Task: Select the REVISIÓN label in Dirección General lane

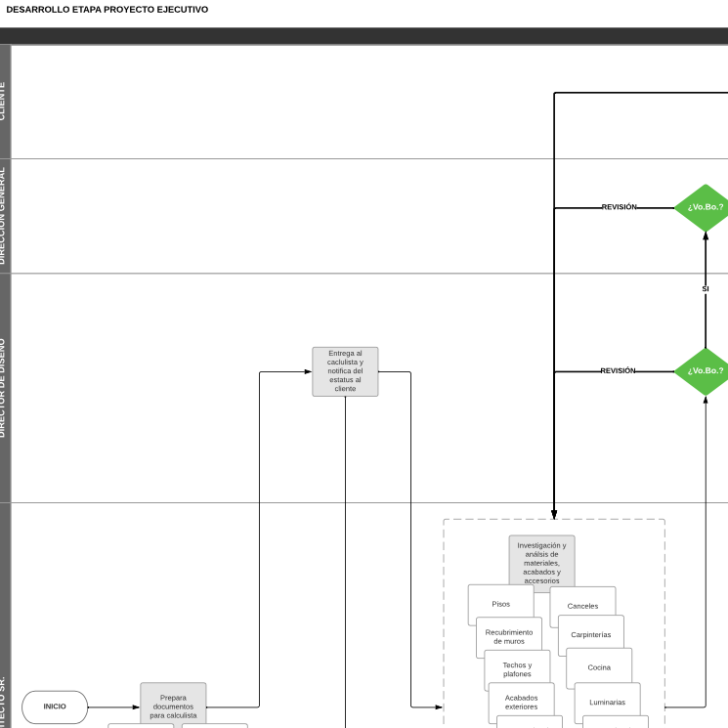Action: pyautogui.click(x=619, y=207)
